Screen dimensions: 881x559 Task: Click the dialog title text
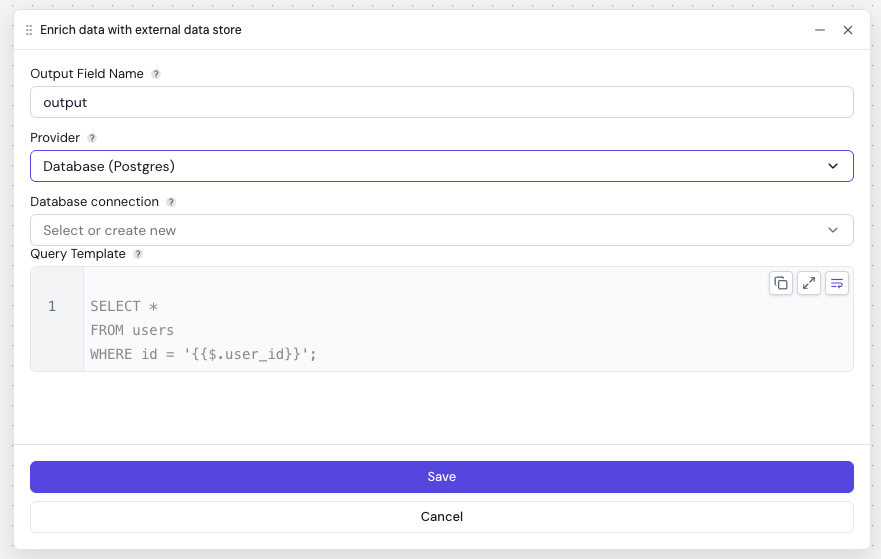(140, 30)
